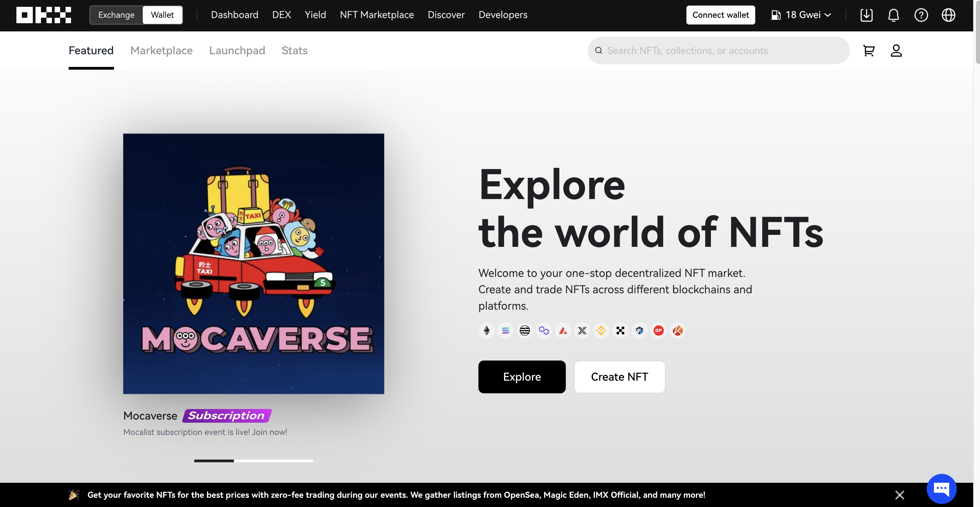Open the Launchpad tab
This screenshot has height=507, width=980.
click(x=237, y=51)
